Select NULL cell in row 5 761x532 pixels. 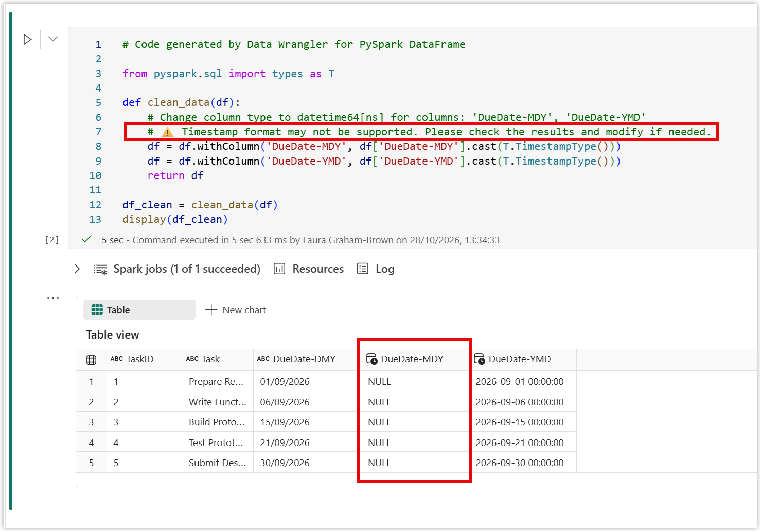415,463
